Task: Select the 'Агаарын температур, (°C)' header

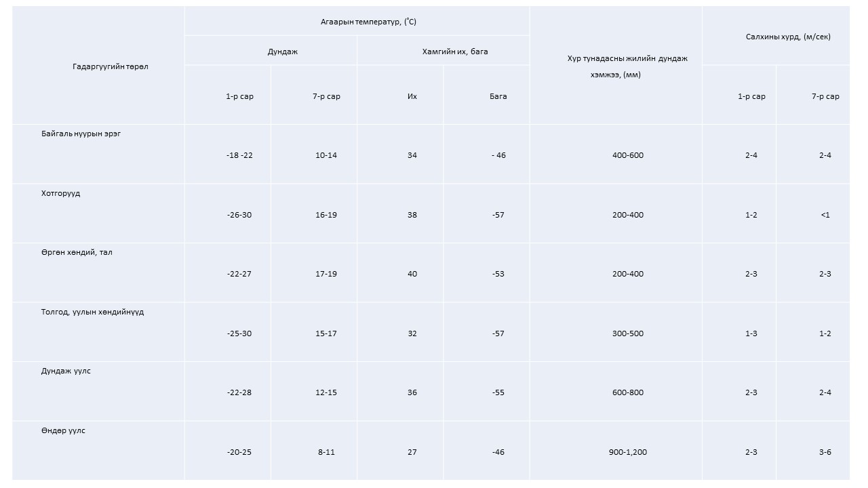Action: (368, 22)
